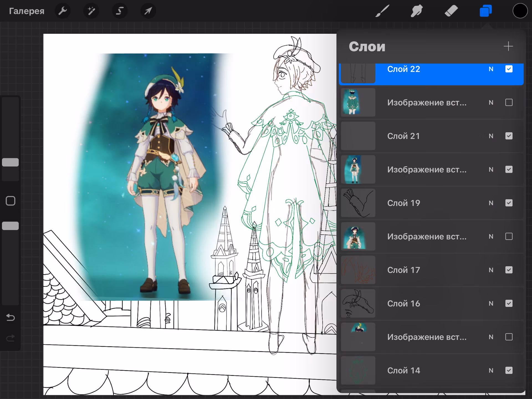Select 'Изображение вст...' name below Слой 22

(427, 103)
